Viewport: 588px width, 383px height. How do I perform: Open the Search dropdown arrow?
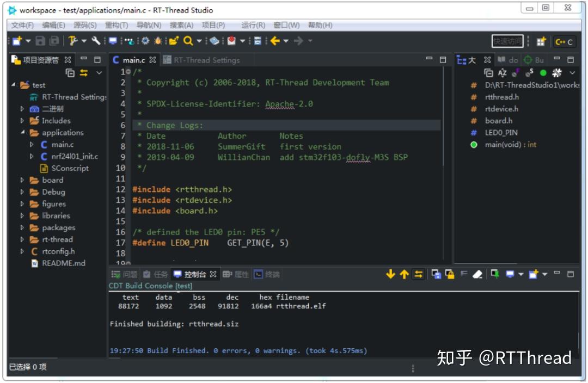(199, 41)
